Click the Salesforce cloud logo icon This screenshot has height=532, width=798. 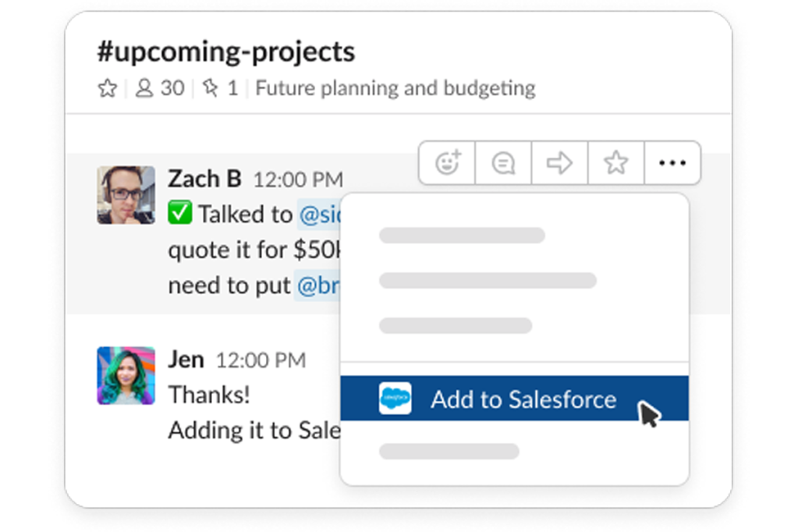point(395,398)
